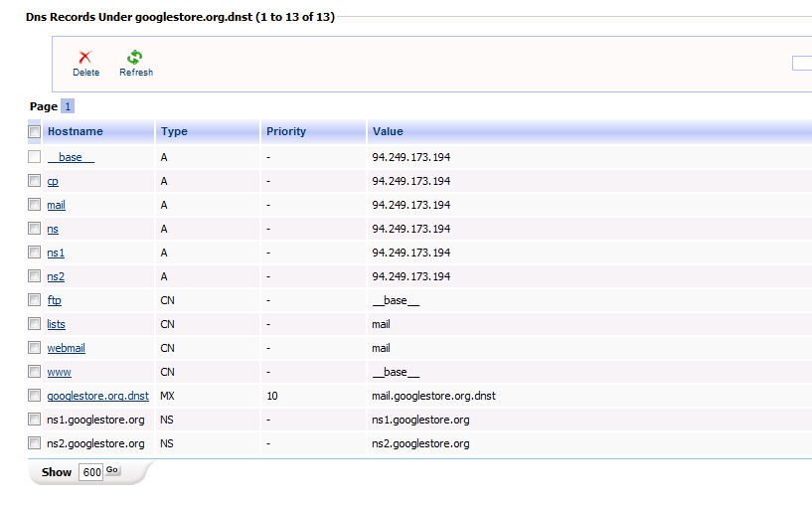Open the googlestore.org.dnst MX link
Viewport: 812px width, 509px height.
[x=97, y=396]
